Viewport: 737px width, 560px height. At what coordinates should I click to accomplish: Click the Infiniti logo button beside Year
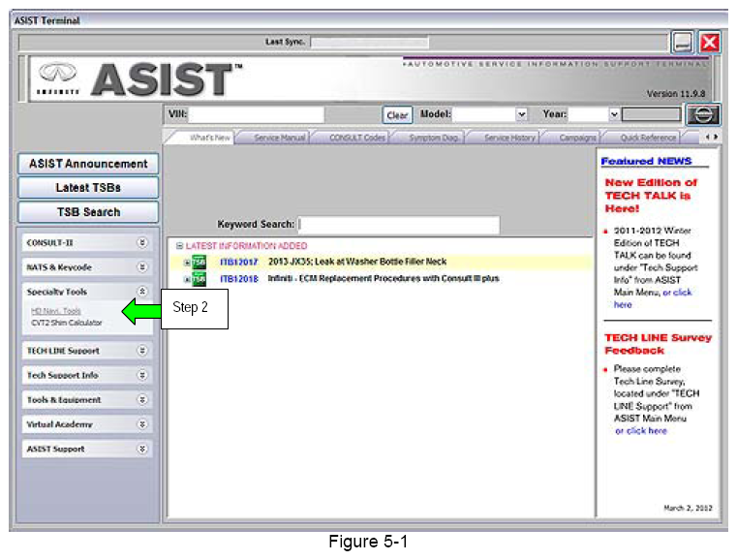point(702,114)
